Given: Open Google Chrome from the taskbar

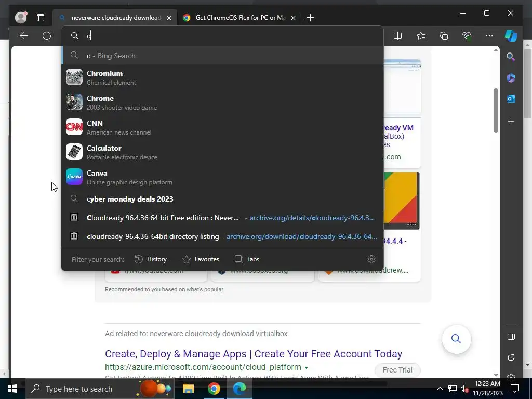Looking at the screenshot, I should click(x=214, y=389).
